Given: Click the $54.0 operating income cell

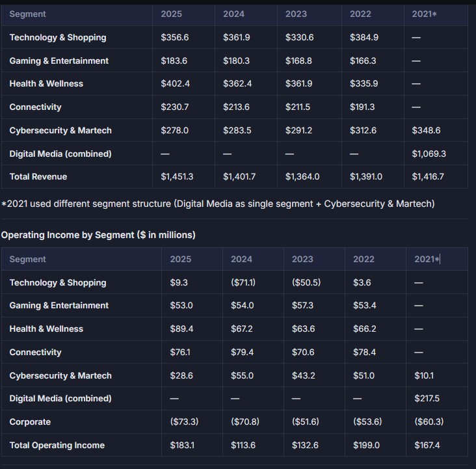Looking at the screenshot, I should (x=243, y=305).
